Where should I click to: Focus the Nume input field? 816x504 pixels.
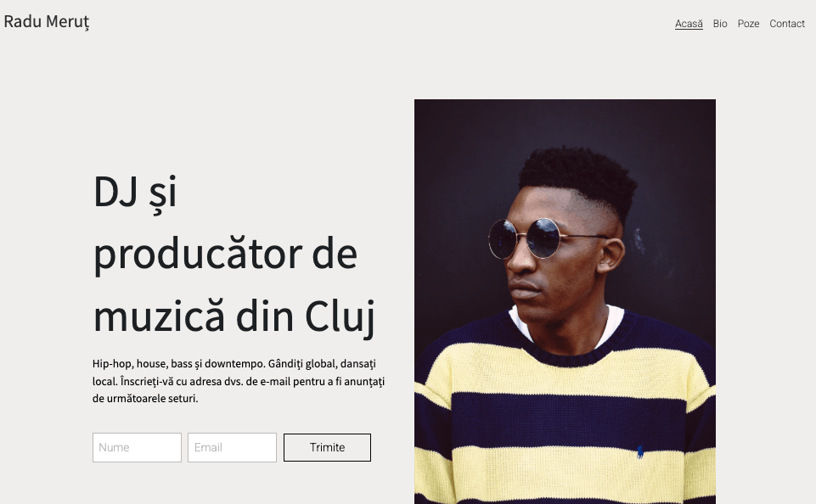coord(137,447)
